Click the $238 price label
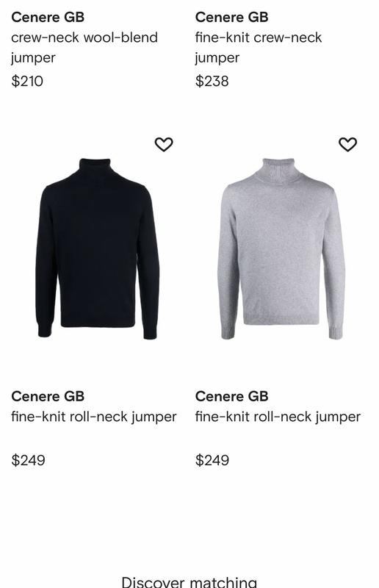Viewport: 379px width, 588px height. 212,81
